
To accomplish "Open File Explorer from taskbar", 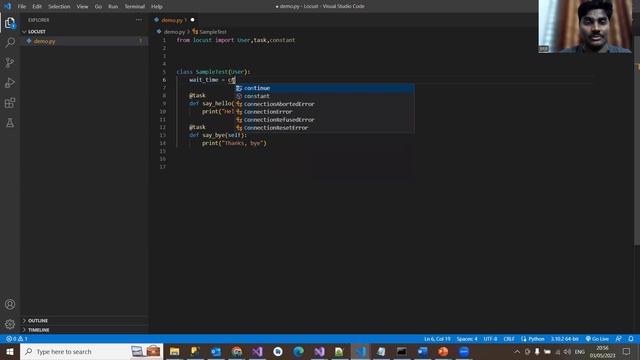I will click(175, 351).
